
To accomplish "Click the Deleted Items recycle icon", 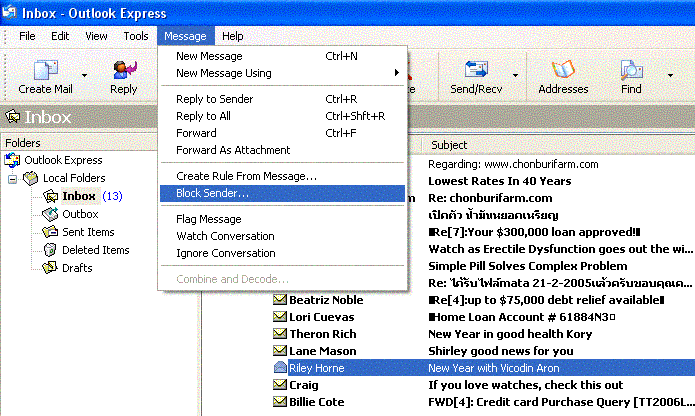I will (50, 250).
